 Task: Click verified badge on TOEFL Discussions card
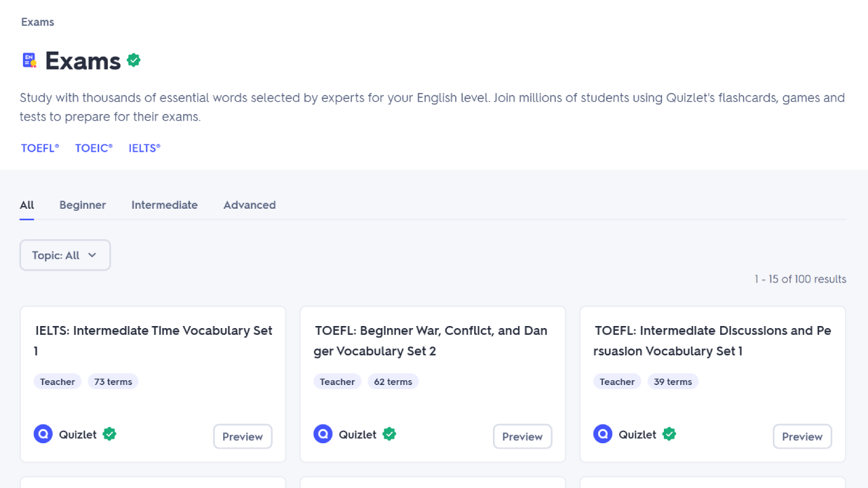669,434
